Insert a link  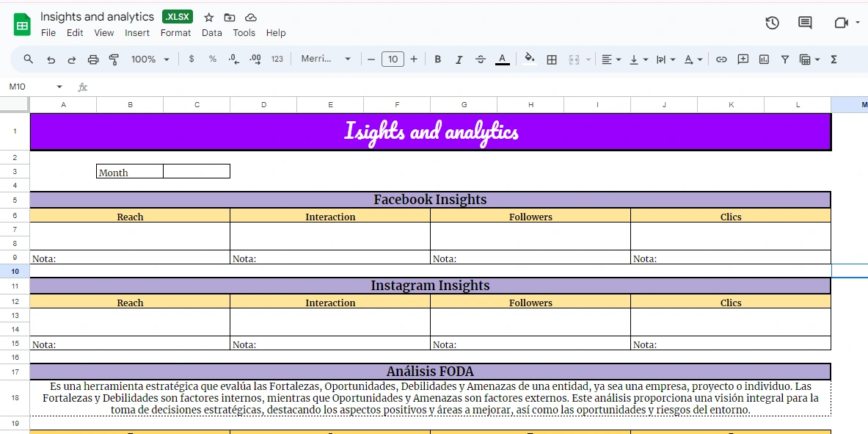pyautogui.click(x=721, y=59)
